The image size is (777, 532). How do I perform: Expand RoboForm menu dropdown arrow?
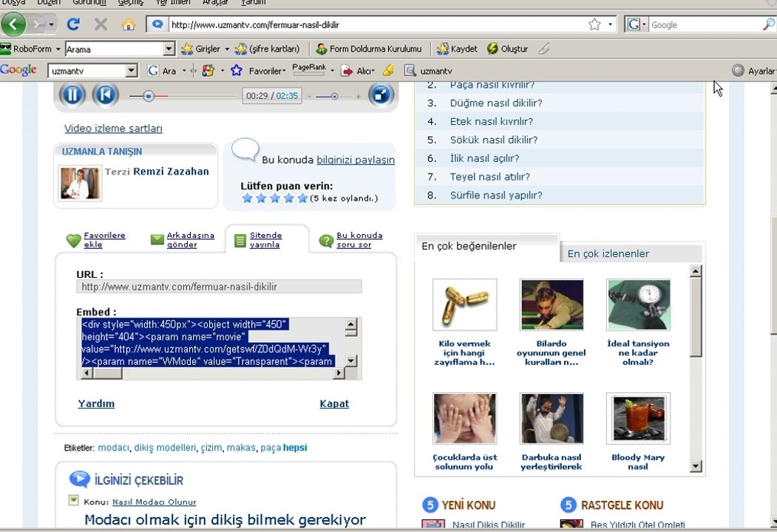58,49
